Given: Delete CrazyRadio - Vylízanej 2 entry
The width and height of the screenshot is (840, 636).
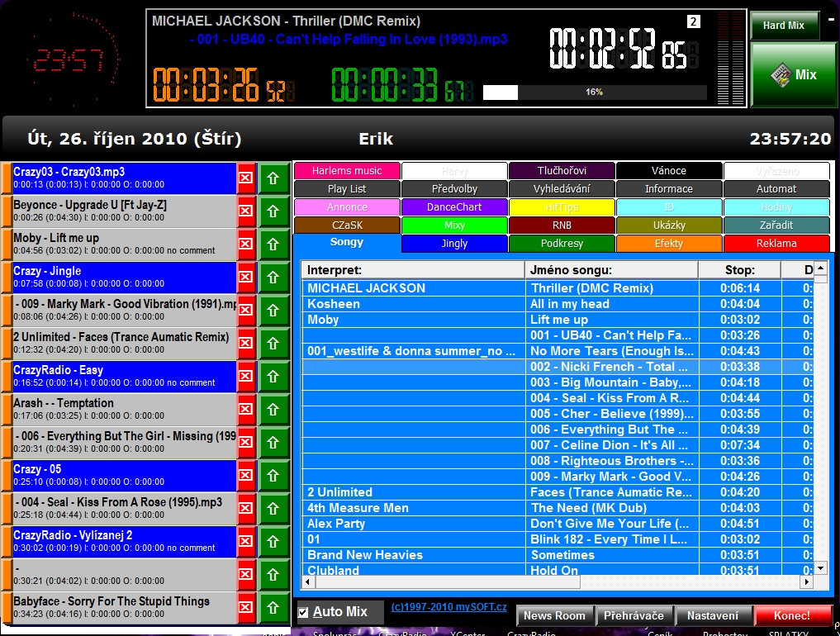Looking at the screenshot, I should point(246,542).
